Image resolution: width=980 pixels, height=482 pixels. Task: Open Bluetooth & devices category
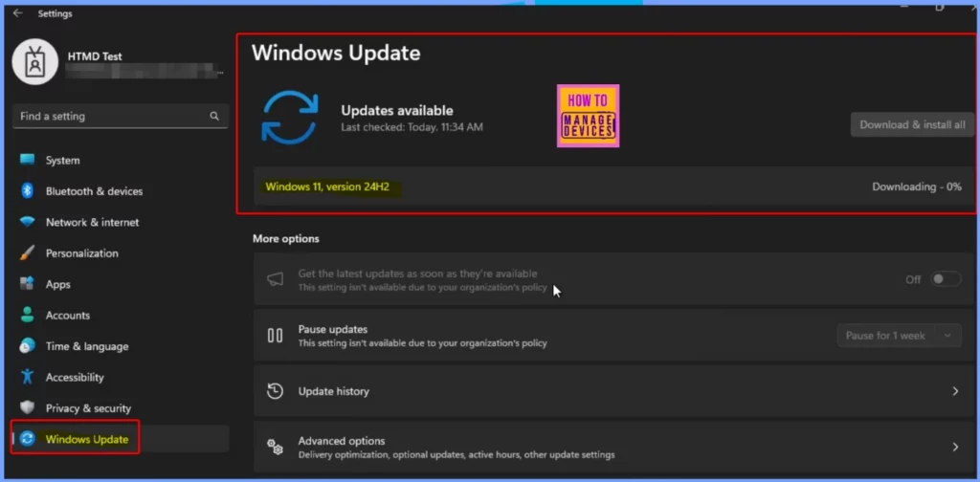click(121, 191)
